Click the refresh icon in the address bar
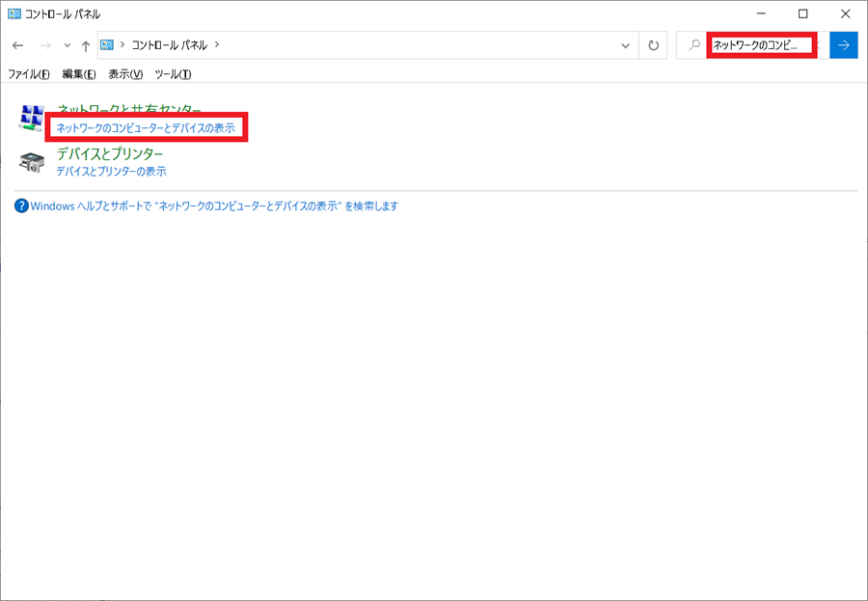The width and height of the screenshot is (868, 601). 652,44
